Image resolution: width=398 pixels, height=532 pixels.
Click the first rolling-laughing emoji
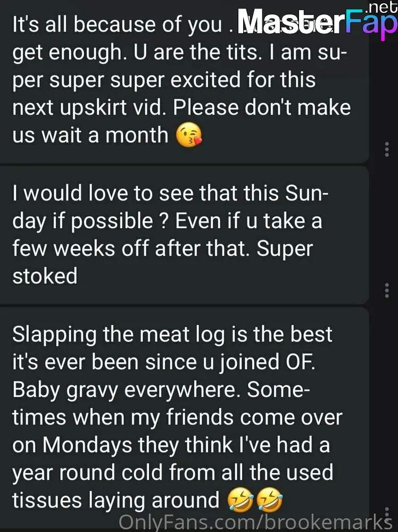click(240, 500)
